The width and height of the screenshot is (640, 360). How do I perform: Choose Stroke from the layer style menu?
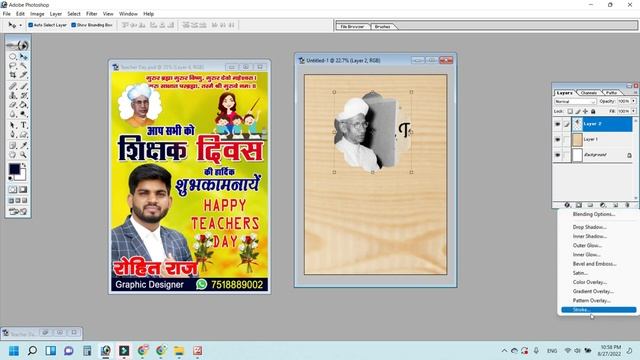click(x=599, y=310)
